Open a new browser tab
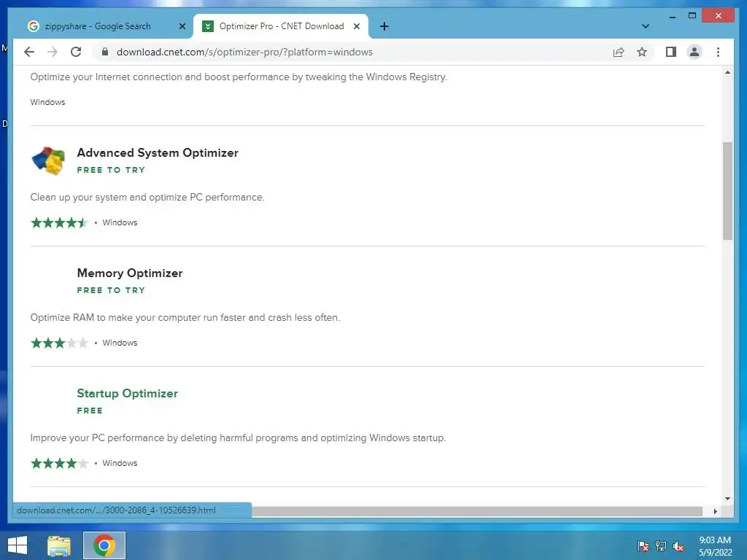The height and width of the screenshot is (560, 747). pyautogui.click(x=384, y=26)
